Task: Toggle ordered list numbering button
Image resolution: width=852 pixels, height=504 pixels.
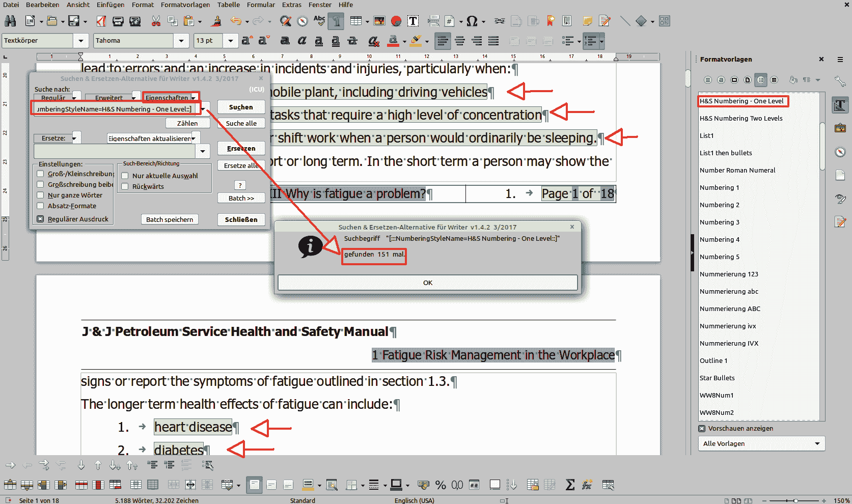Action: pyautogui.click(x=591, y=41)
